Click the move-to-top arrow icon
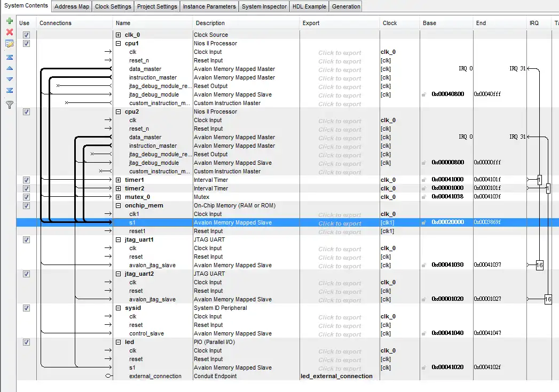This screenshot has height=392, width=559. click(10, 57)
